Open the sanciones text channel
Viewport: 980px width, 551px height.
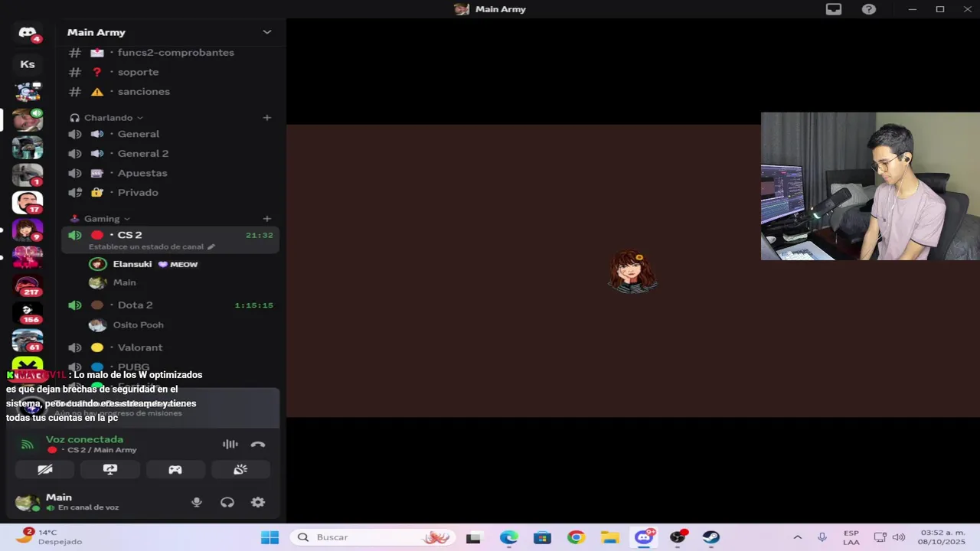tap(170, 91)
